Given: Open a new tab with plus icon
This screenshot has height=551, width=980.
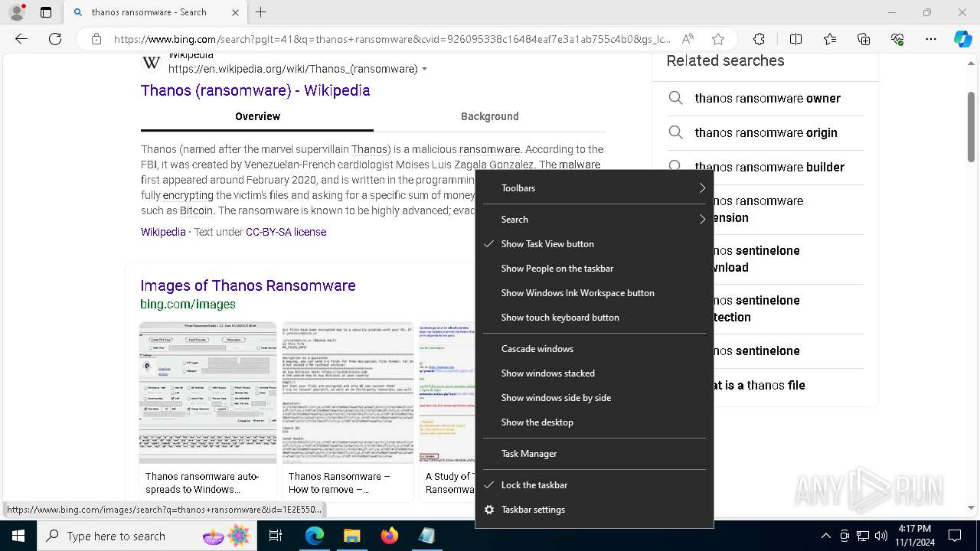Looking at the screenshot, I should pyautogui.click(x=261, y=12).
